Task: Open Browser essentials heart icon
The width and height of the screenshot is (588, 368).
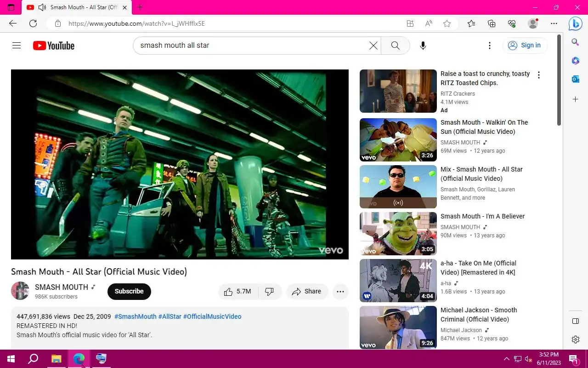Action: click(512, 23)
